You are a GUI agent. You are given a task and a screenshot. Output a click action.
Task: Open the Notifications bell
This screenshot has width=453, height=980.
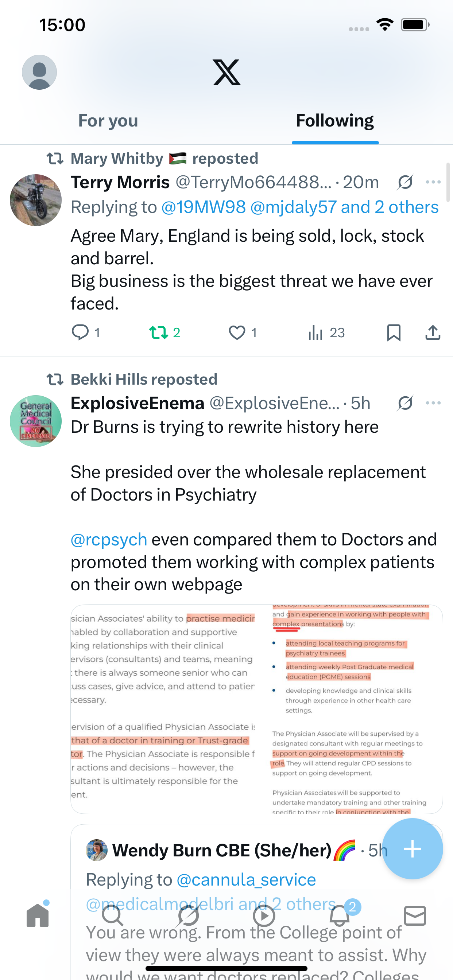[340, 915]
